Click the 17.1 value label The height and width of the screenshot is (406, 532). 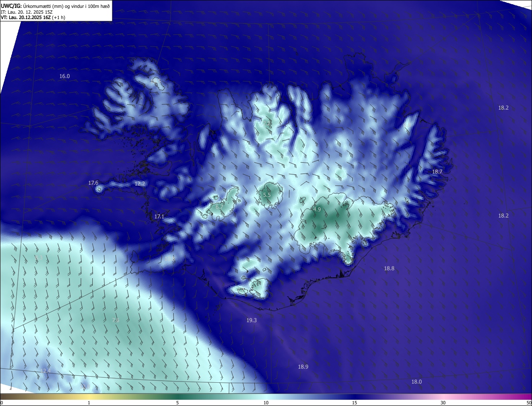click(159, 217)
